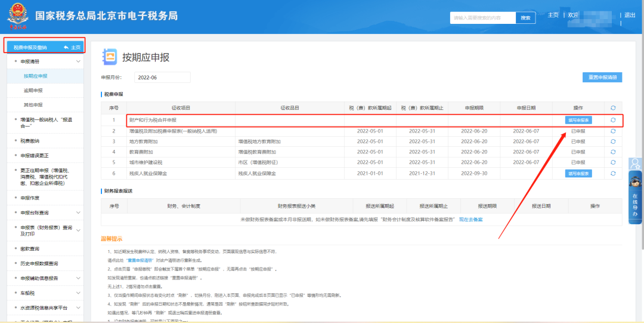
Task: Click the 征收项目 column header
Action: click(x=181, y=108)
